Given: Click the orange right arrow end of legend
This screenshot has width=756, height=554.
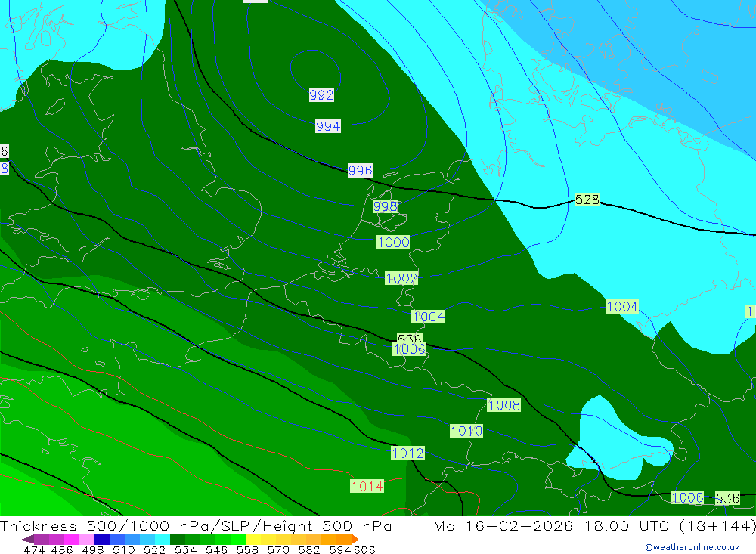Looking at the screenshot, I should point(356,539).
